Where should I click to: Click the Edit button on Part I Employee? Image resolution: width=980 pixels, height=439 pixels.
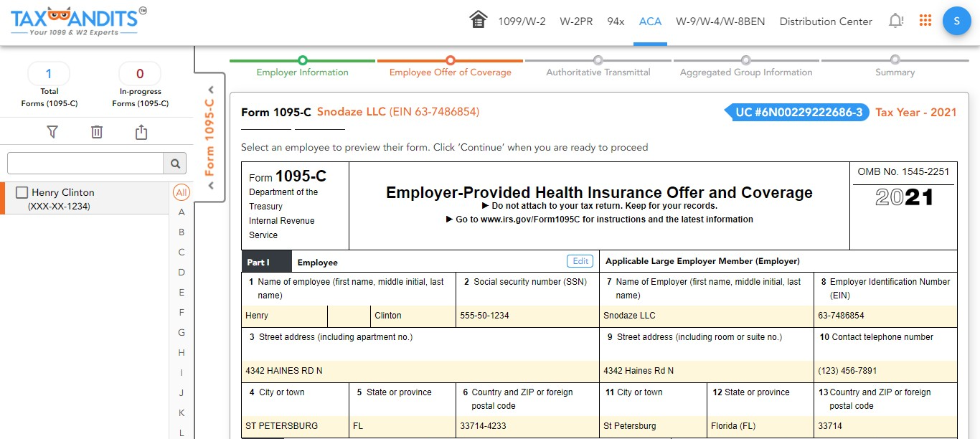click(x=580, y=261)
